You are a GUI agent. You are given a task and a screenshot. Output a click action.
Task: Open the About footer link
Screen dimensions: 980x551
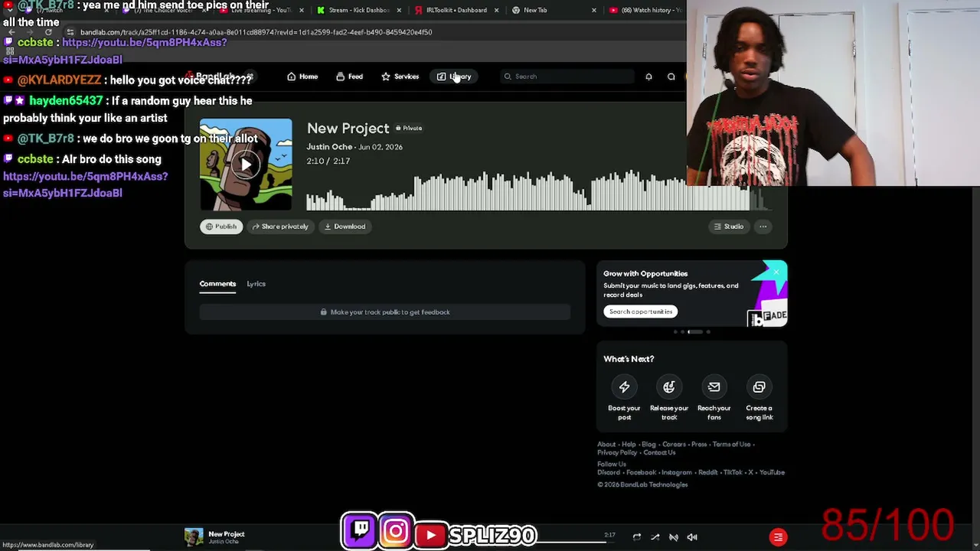point(606,445)
